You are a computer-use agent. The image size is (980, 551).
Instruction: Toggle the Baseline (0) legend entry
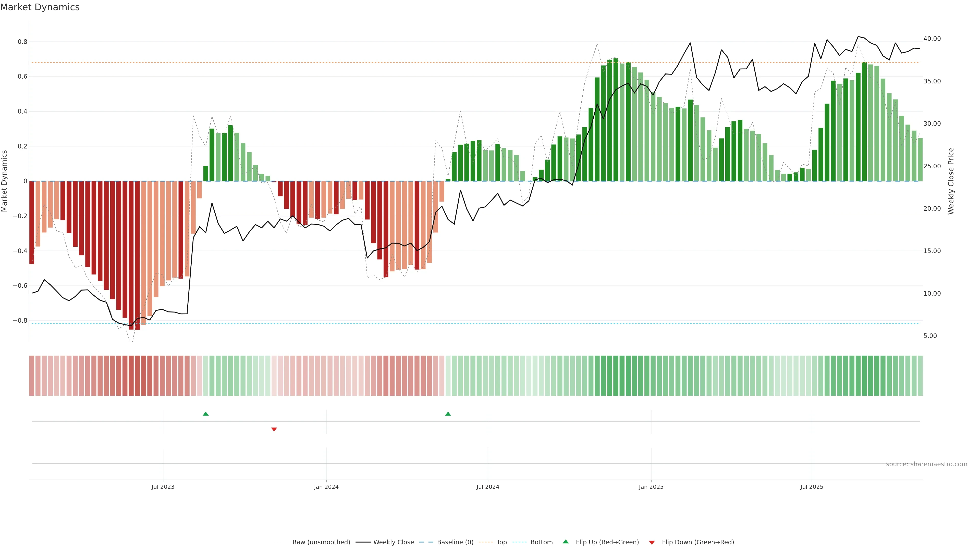click(455, 542)
